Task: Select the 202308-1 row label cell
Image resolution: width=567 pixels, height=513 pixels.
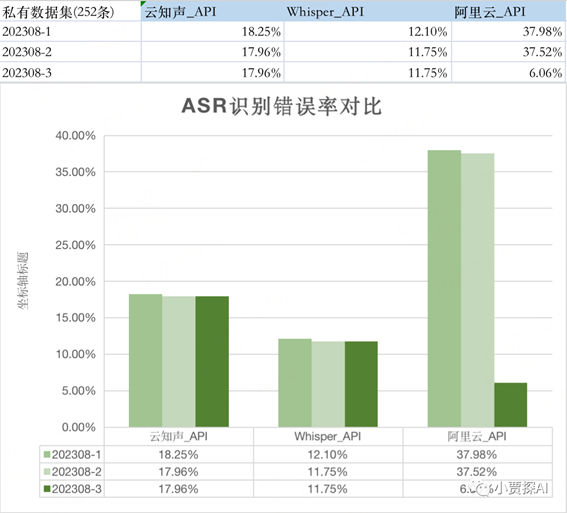Action: [71, 31]
